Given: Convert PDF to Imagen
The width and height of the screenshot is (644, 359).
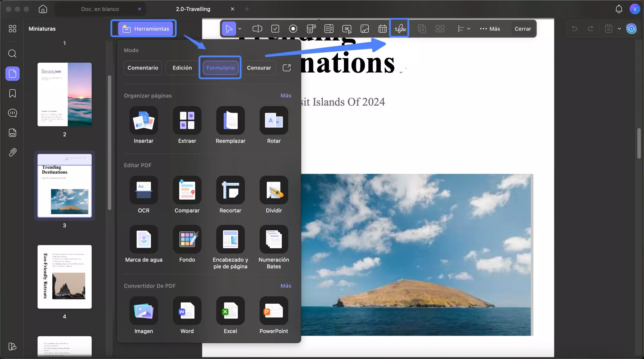Looking at the screenshot, I should pyautogui.click(x=144, y=315).
